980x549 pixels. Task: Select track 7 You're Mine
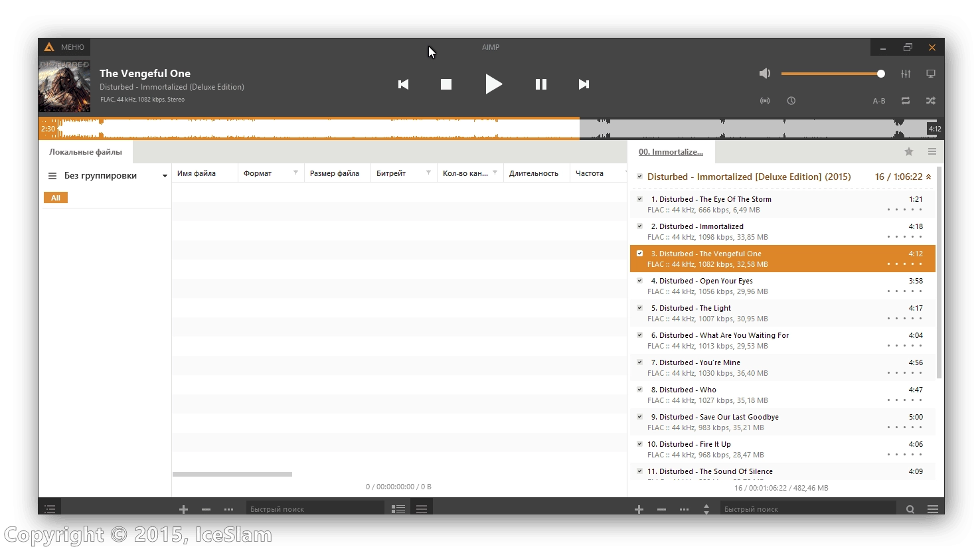pyautogui.click(x=782, y=368)
